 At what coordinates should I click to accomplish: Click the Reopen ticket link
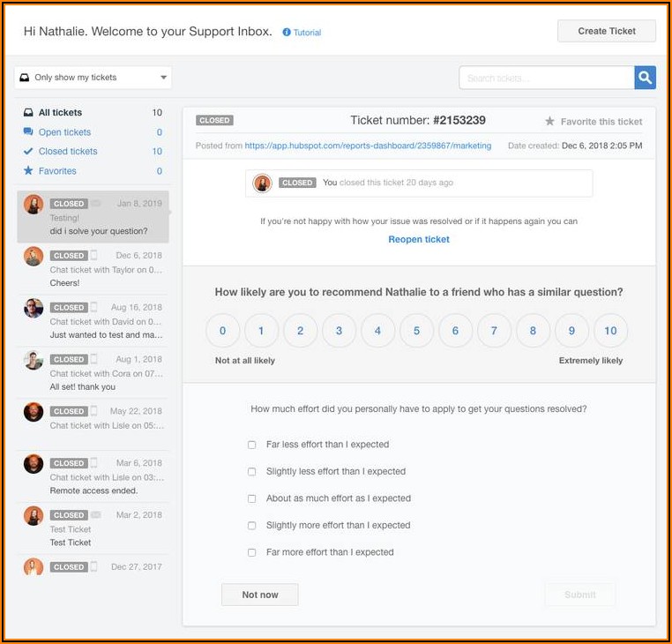(419, 239)
